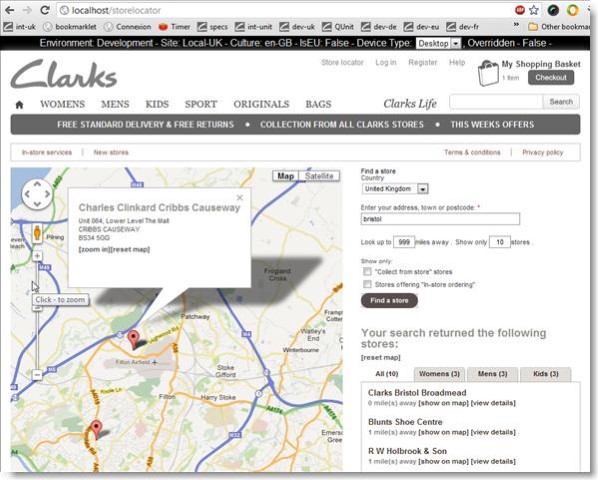Screen dimensions: 598x480
Task: Click the site search text box
Action: 496,102
